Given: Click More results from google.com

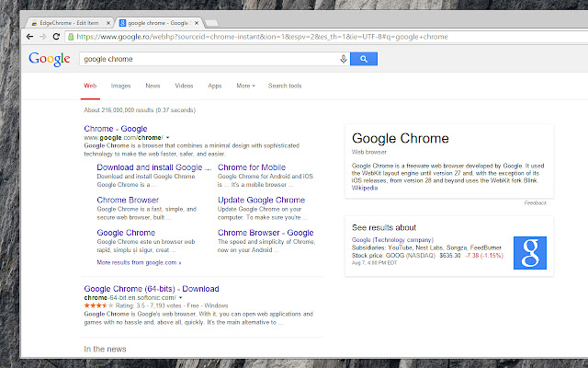Looking at the screenshot, I should tap(139, 262).
